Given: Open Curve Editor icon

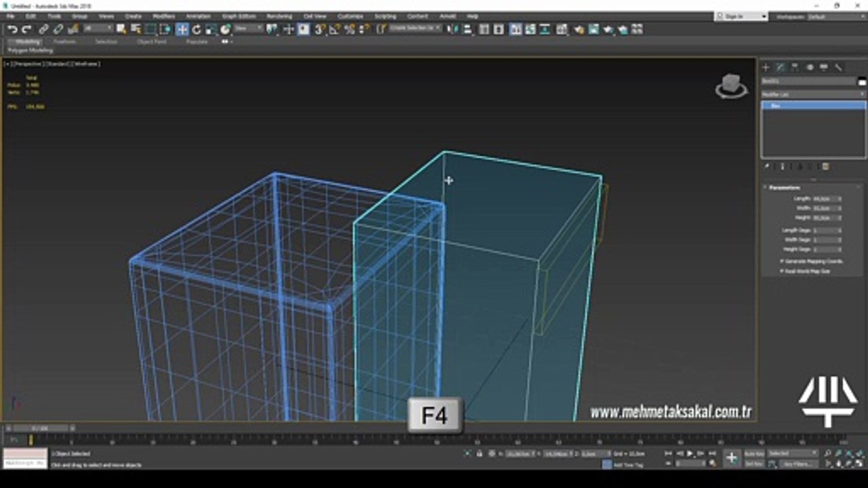Looking at the screenshot, I should 530,29.
